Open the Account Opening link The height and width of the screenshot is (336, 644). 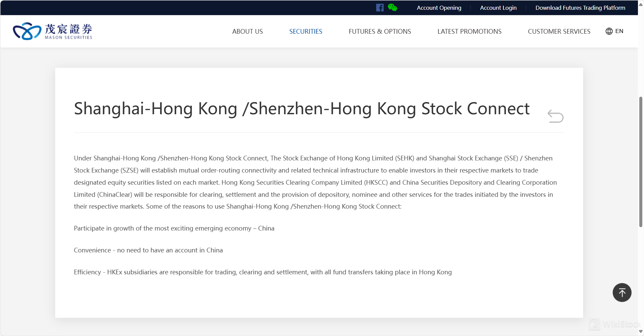[439, 8]
